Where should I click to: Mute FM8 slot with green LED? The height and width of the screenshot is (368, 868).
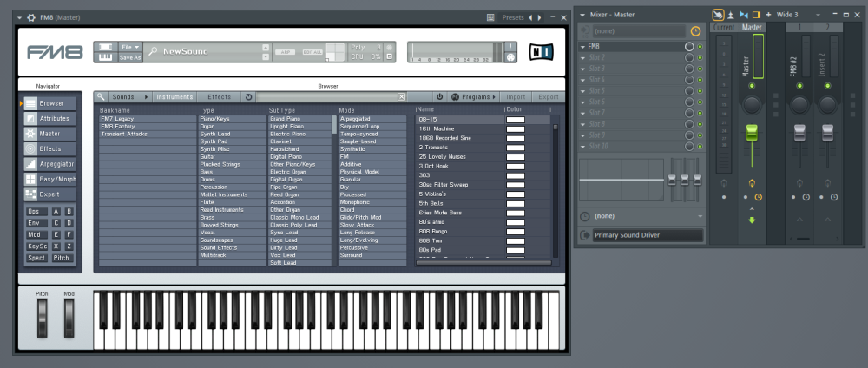[x=700, y=47]
